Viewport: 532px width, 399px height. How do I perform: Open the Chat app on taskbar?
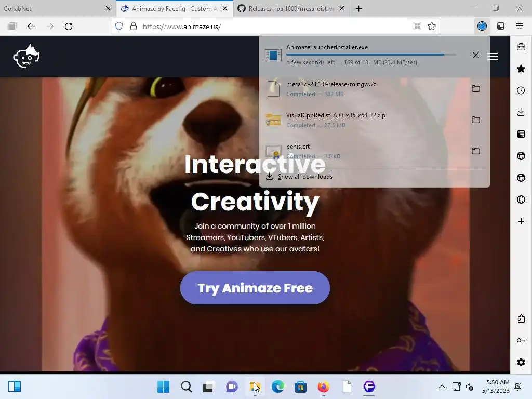click(232, 387)
